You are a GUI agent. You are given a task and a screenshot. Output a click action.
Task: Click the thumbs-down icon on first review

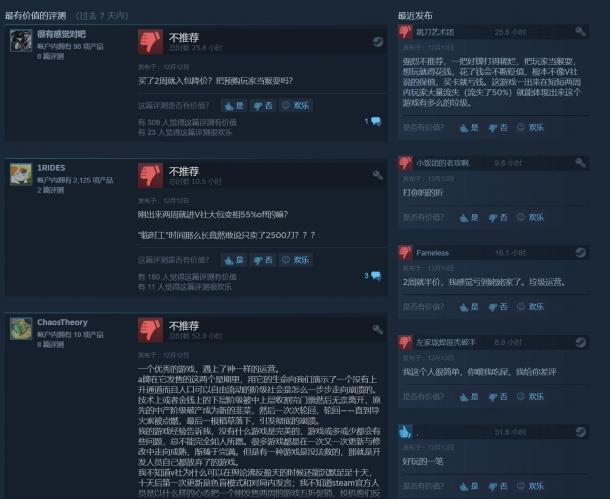point(150,42)
